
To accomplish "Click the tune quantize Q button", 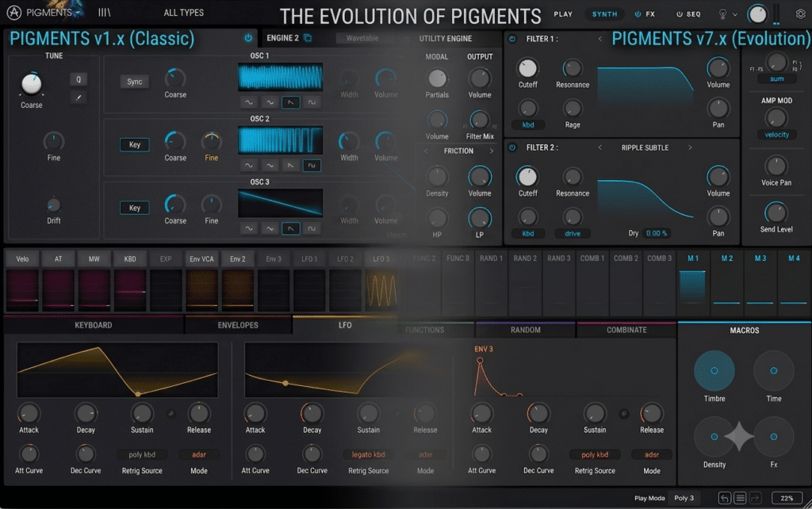I will point(79,79).
